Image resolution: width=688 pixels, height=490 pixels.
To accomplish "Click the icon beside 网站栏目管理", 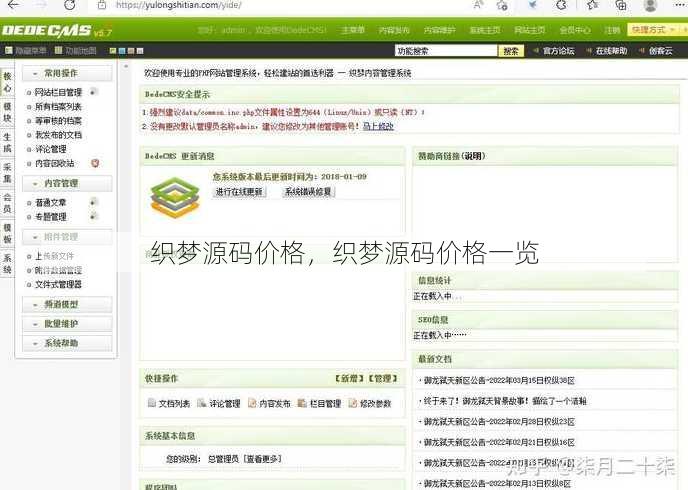I will [93, 92].
